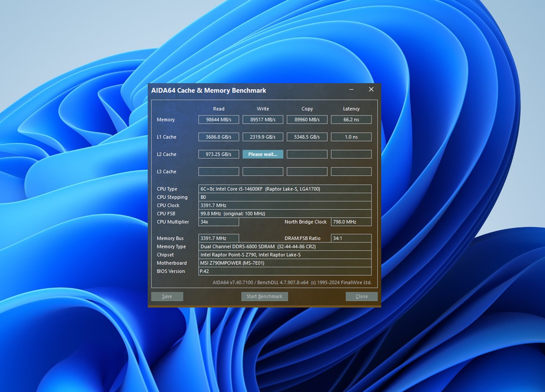Screen dimensions: 545x392
Task: Click the empty L3 Cache Latency box
Action: [x=351, y=171]
